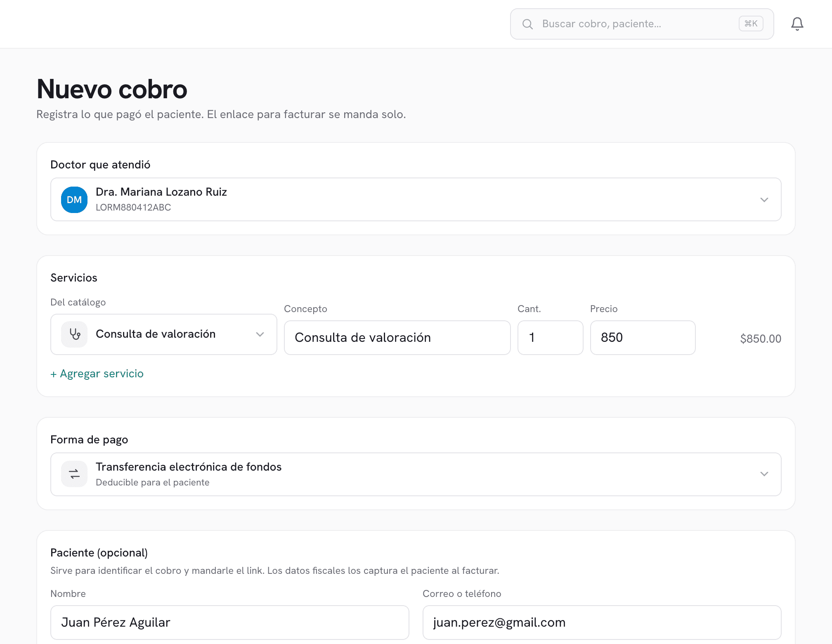Add another service with Agregar servicio

[97, 374]
